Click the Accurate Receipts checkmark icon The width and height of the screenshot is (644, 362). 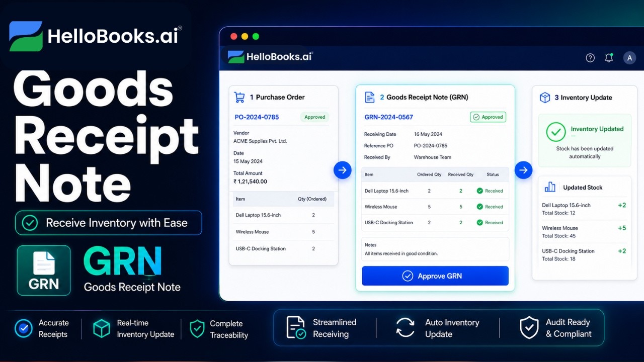[x=23, y=328]
